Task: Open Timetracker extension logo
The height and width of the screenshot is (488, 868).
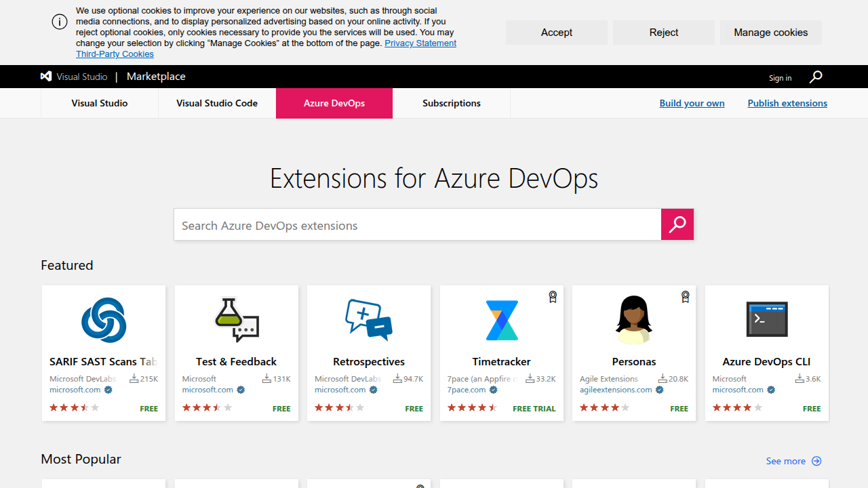Action: (x=502, y=320)
